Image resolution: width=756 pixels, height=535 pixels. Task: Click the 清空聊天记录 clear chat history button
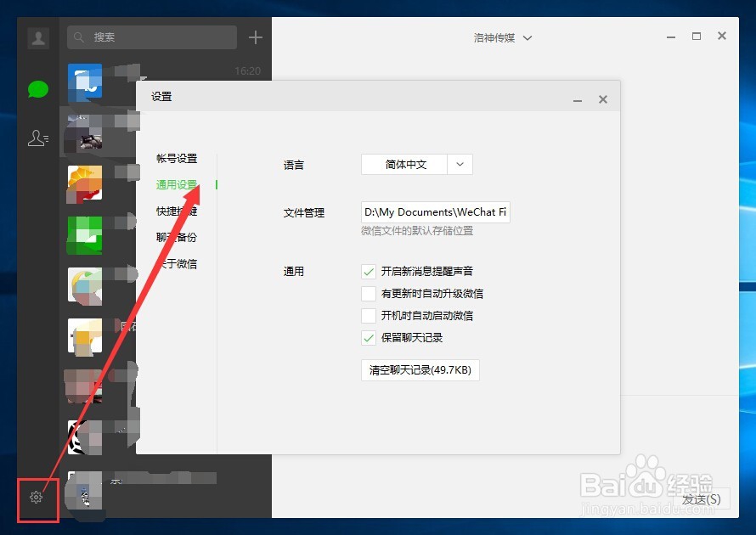[x=420, y=369]
